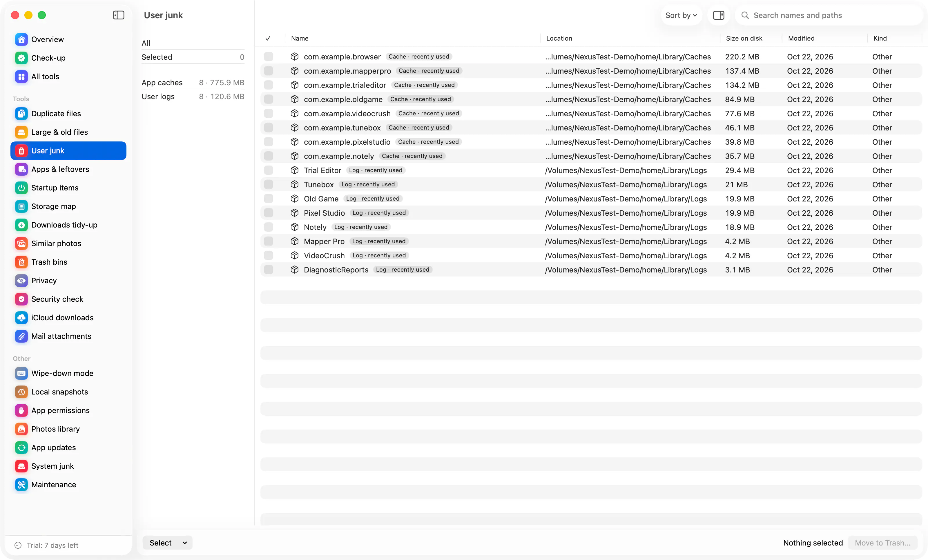Click the search names and paths field

[x=829, y=15]
